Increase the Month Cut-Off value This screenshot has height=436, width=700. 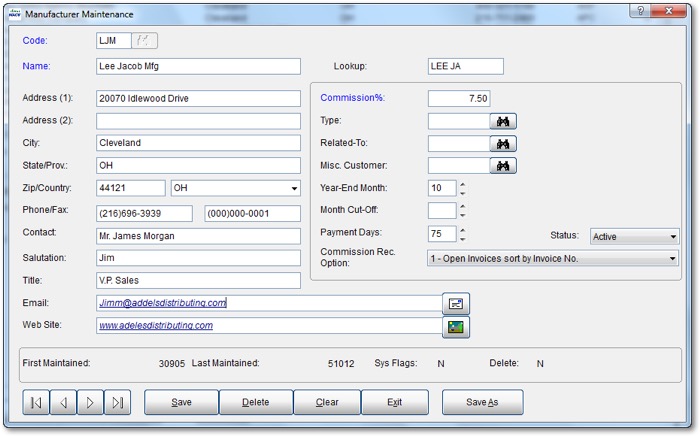[462, 207]
